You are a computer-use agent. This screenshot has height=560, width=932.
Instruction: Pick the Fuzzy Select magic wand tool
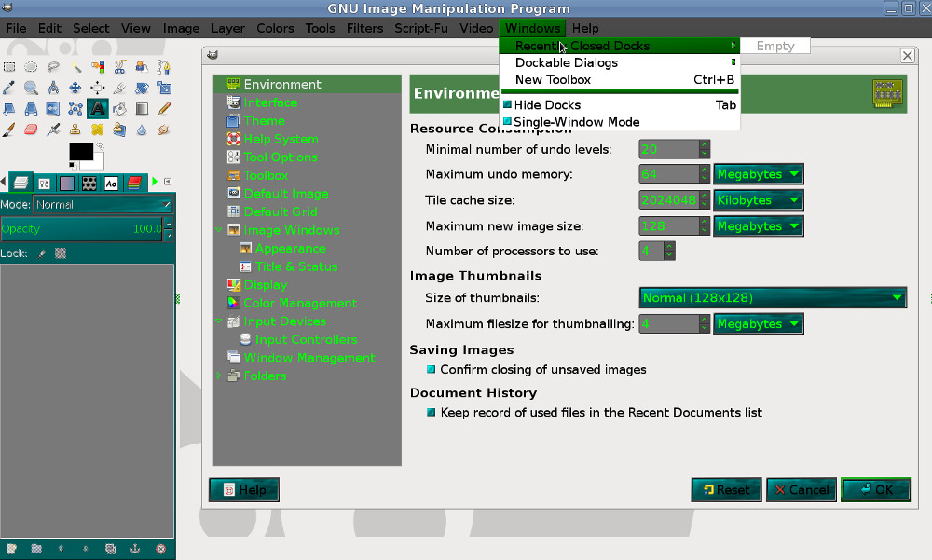pos(75,66)
